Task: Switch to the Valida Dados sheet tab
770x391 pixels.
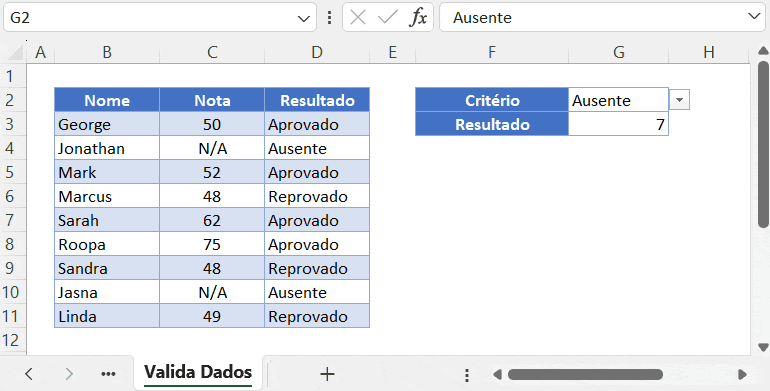Action: [198, 372]
